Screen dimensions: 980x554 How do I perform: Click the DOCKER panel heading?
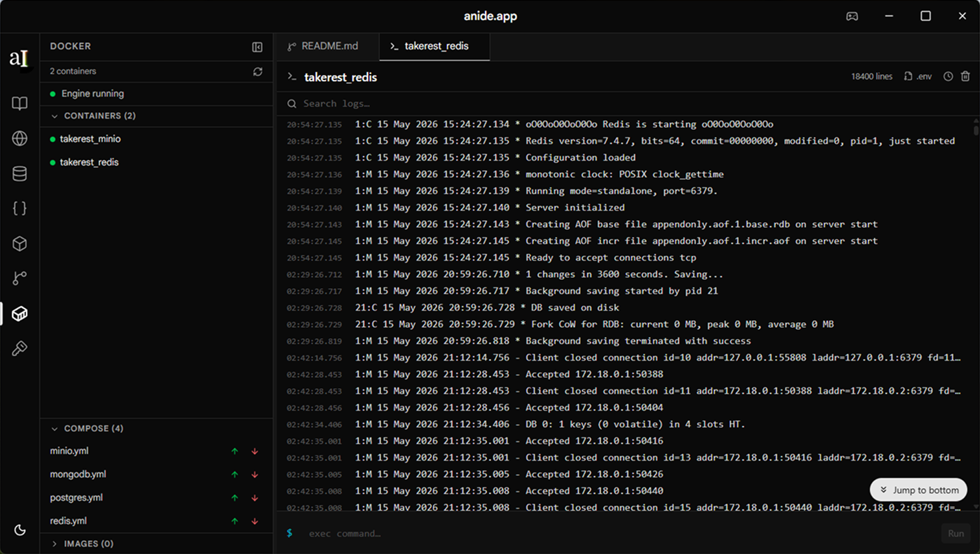click(x=70, y=47)
